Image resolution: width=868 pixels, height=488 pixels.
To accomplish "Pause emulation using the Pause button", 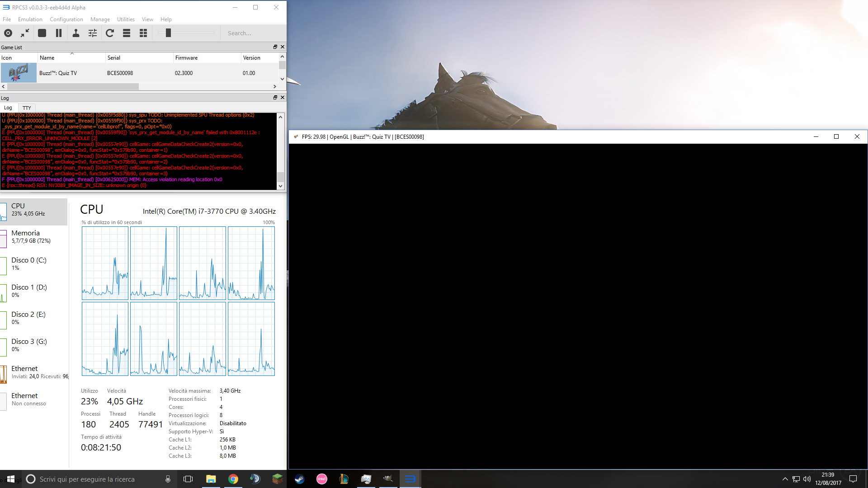I will (x=59, y=33).
